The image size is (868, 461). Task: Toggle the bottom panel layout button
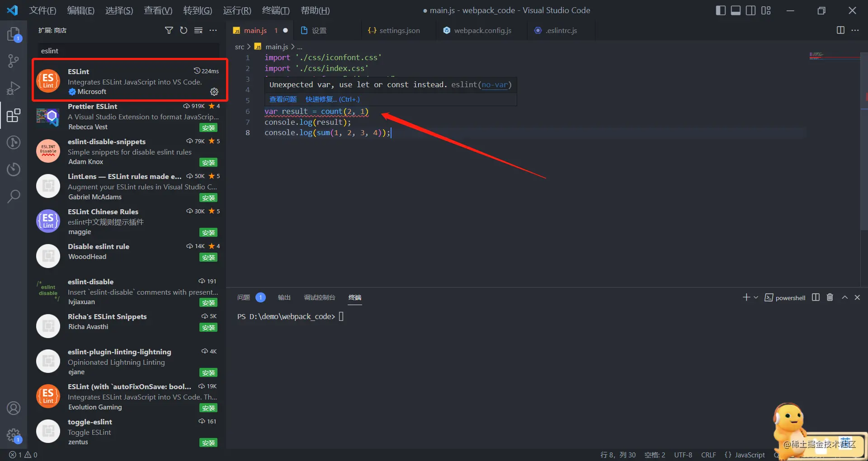736,10
